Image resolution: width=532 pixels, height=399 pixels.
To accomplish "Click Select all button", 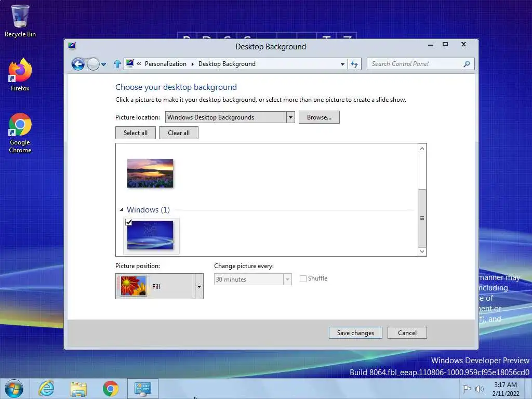I will 136,133.
